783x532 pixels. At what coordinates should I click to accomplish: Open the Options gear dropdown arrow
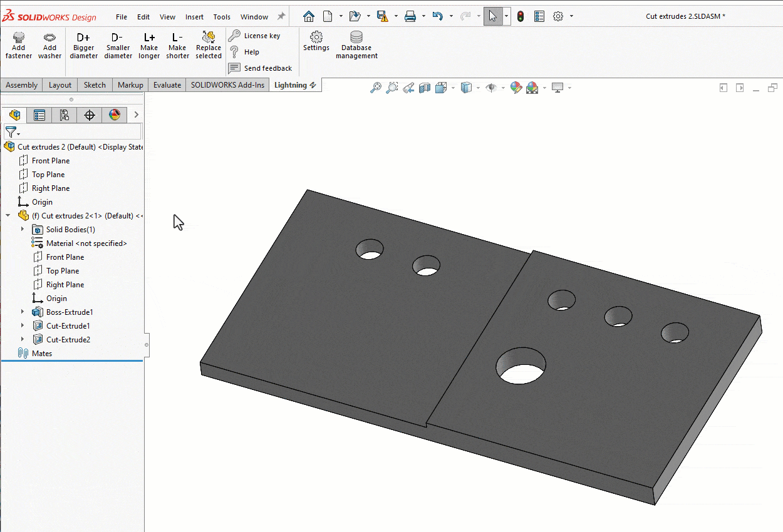pos(571,17)
